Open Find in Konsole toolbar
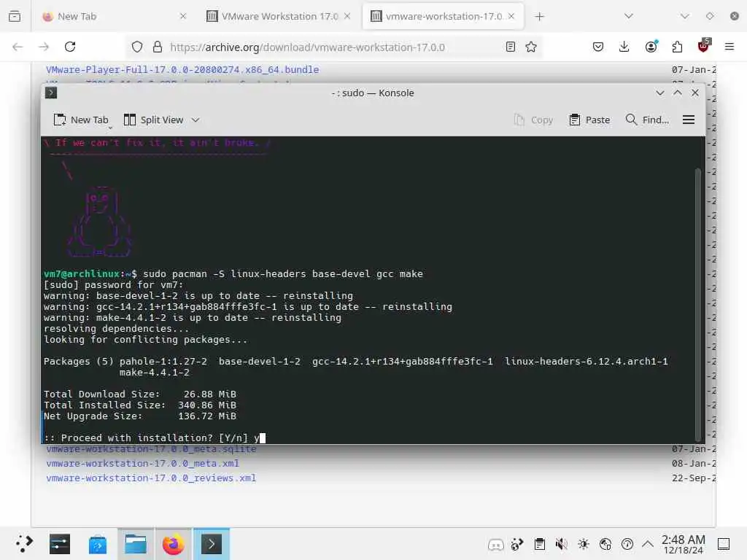Image resolution: width=747 pixels, height=560 pixels. (647, 120)
